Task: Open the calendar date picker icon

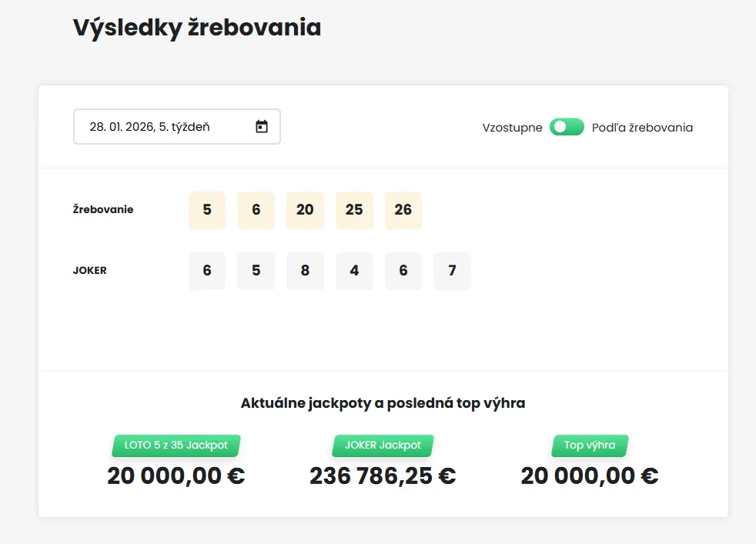Action: coord(263,125)
